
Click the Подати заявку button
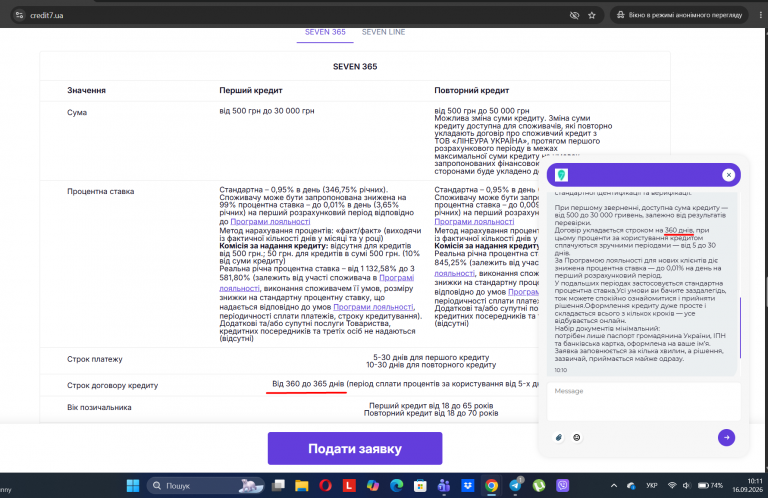355,449
